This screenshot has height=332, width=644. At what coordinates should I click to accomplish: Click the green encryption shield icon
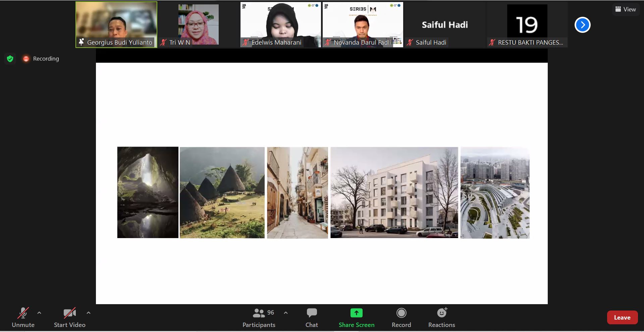(10, 59)
